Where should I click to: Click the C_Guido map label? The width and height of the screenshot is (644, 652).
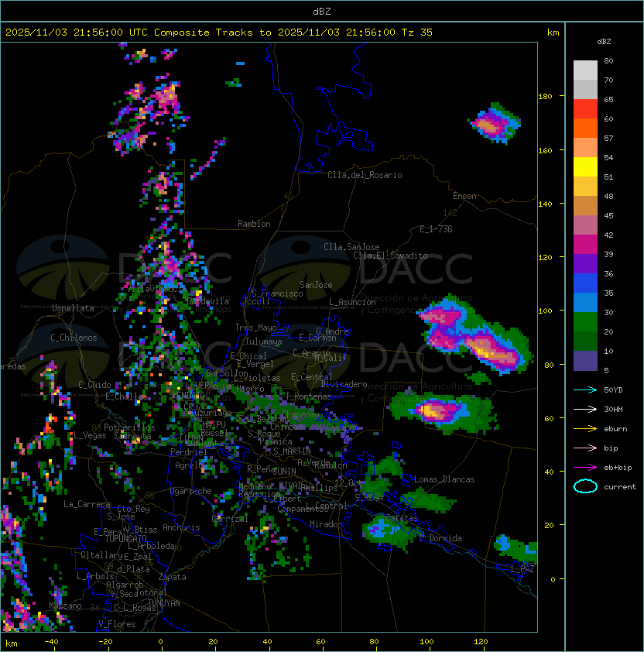[x=94, y=385]
